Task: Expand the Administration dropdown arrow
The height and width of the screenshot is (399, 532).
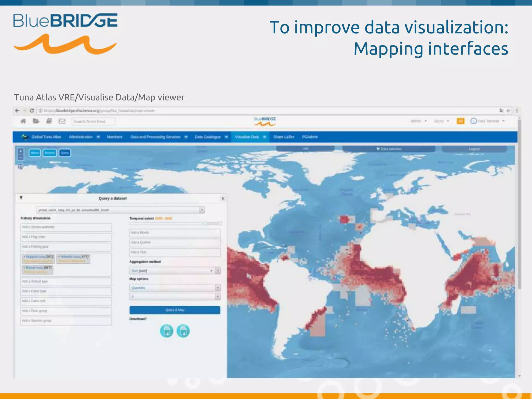Action: [x=98, y=137]
